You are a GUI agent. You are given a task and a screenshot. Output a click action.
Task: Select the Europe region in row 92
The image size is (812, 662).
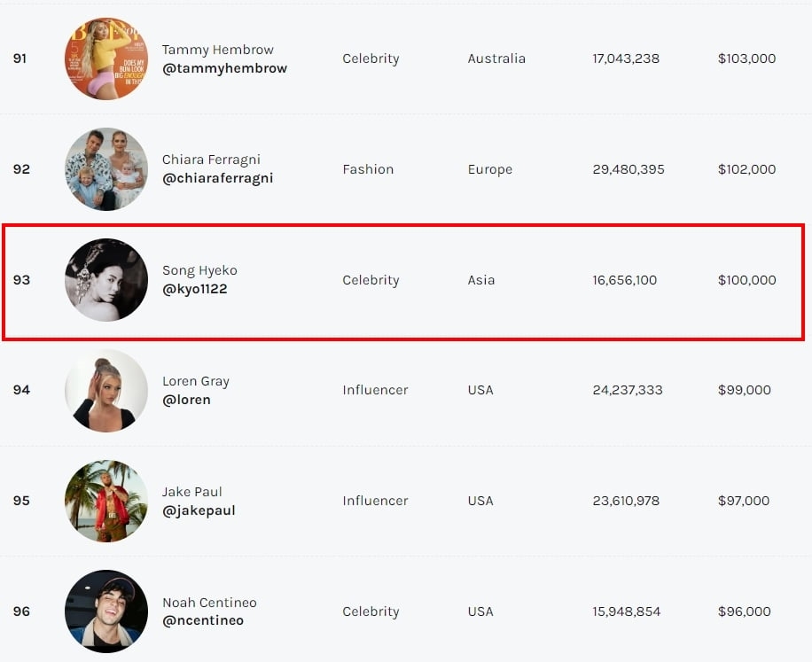click(x=490, y=169)
